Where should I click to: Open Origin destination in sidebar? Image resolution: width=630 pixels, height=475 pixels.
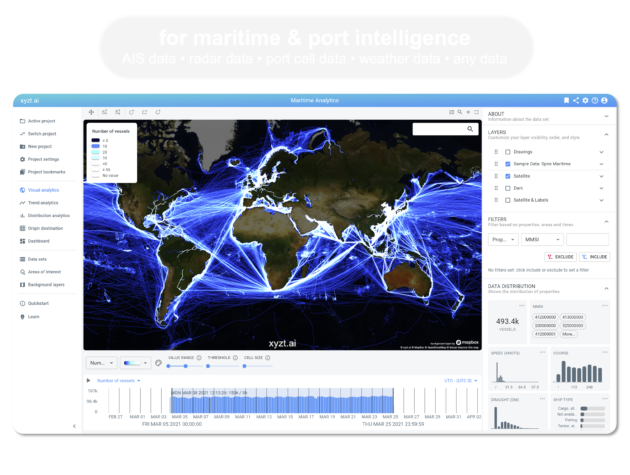point(41,228)
